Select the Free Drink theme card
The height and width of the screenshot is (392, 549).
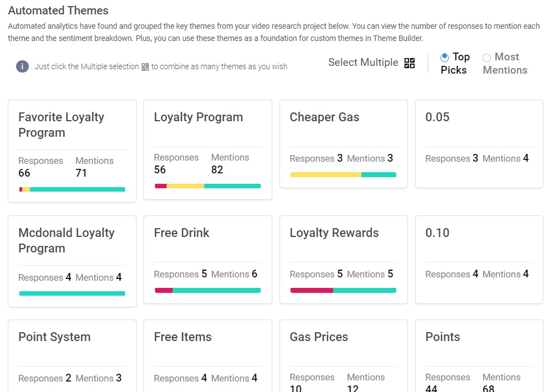208,260
